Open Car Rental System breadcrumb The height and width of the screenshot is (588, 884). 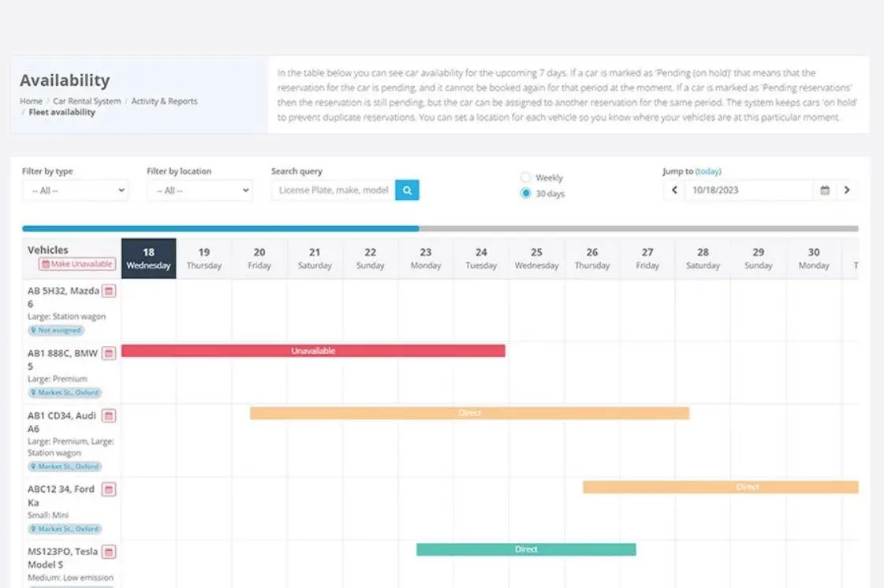(x=87, y=101)
